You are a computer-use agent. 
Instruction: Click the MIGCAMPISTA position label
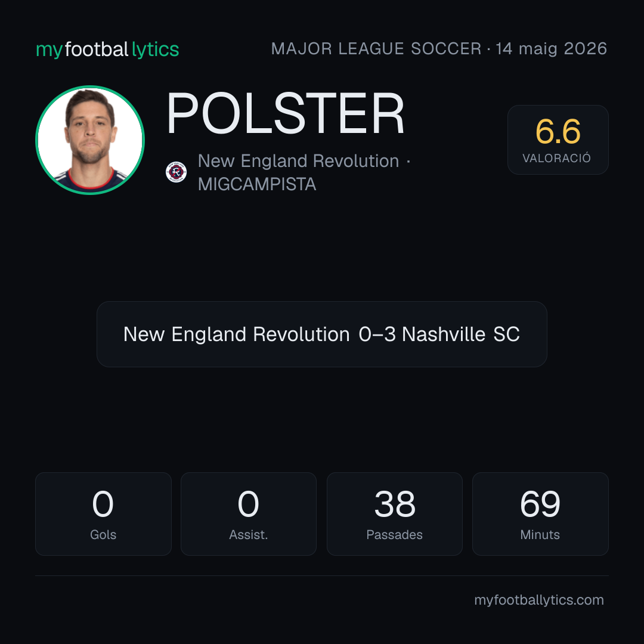(257, 184)
